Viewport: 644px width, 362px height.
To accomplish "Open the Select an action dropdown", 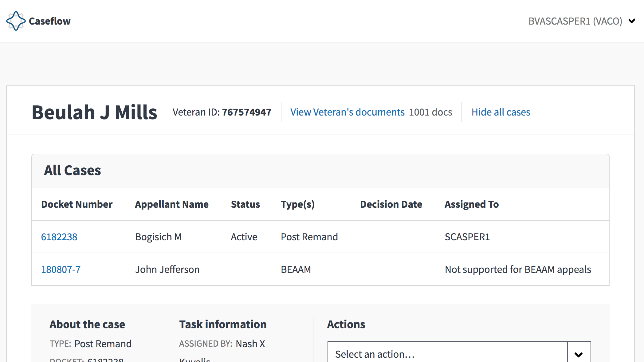I will click(459, 352).
